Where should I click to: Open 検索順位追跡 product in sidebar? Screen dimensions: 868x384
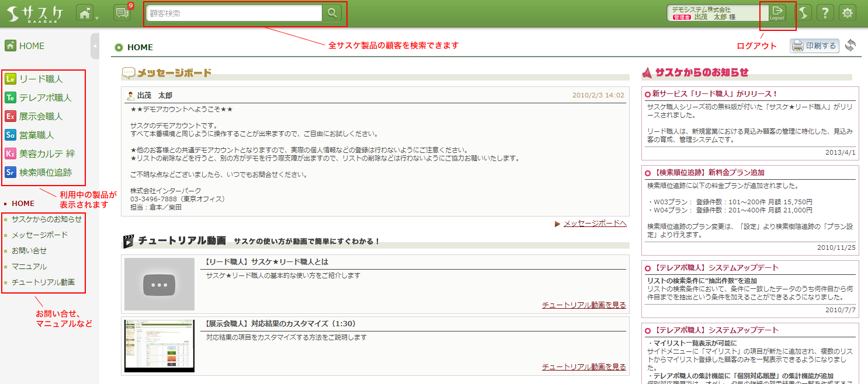(45, 172)
